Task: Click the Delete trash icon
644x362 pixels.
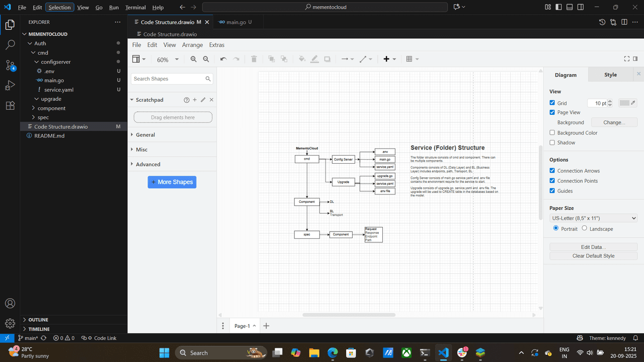Action: pyautogui.click(x=254, y=59)
